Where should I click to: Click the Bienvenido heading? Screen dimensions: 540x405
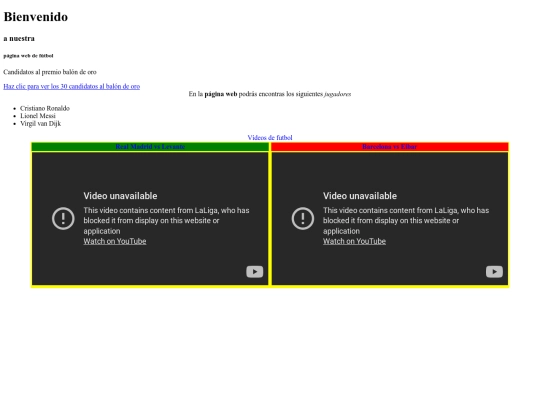click(36, 17)
